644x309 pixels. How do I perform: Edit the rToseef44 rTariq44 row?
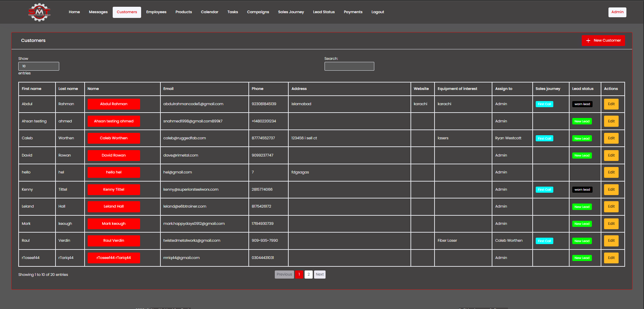(611, 258)
